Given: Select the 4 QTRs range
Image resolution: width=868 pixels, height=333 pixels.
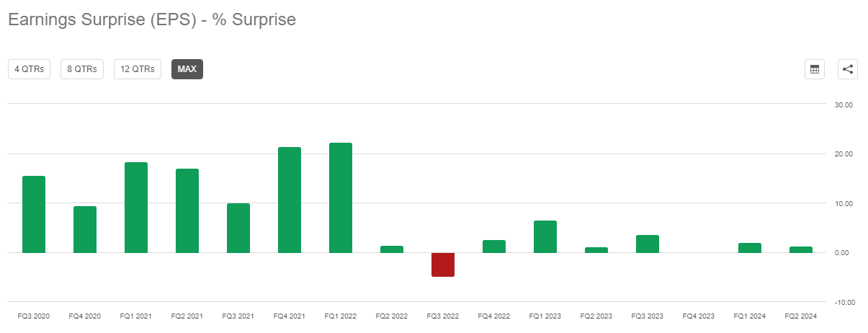Looking at the screenshot, I should [x=29, y=69].
